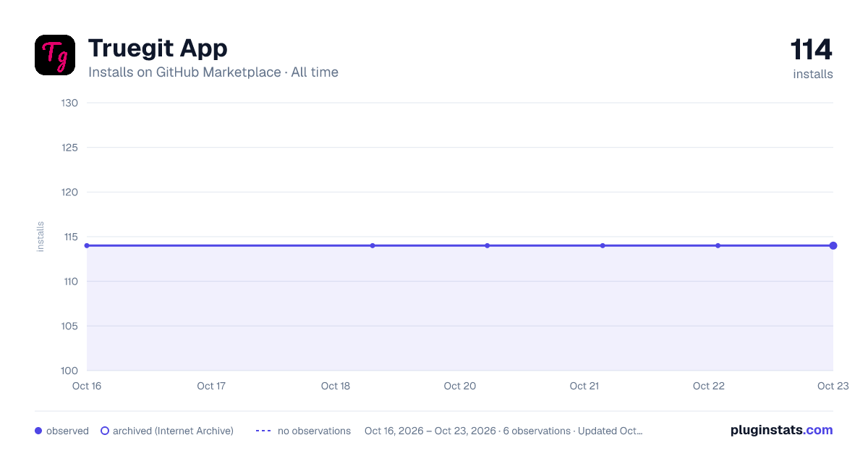Click the Oct 17 x-axis label
Image resolution: width=868 pixels, height=456 pixels.
click(211, 386)
